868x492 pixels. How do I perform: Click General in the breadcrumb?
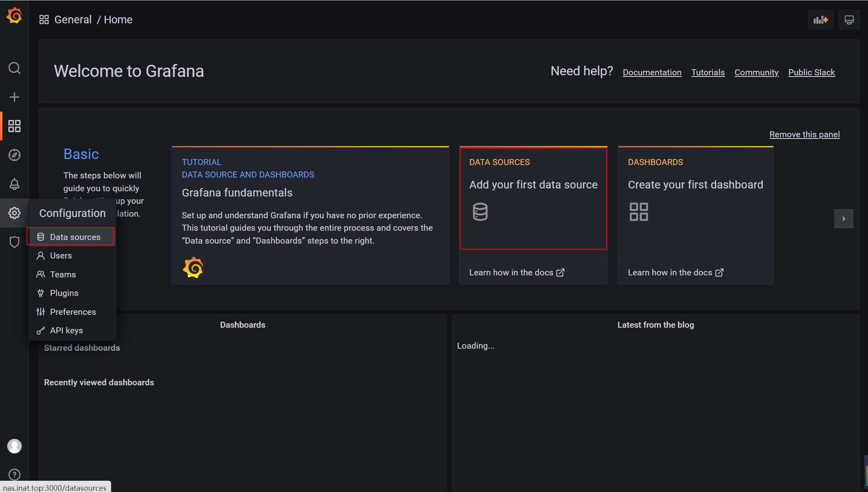73,20
